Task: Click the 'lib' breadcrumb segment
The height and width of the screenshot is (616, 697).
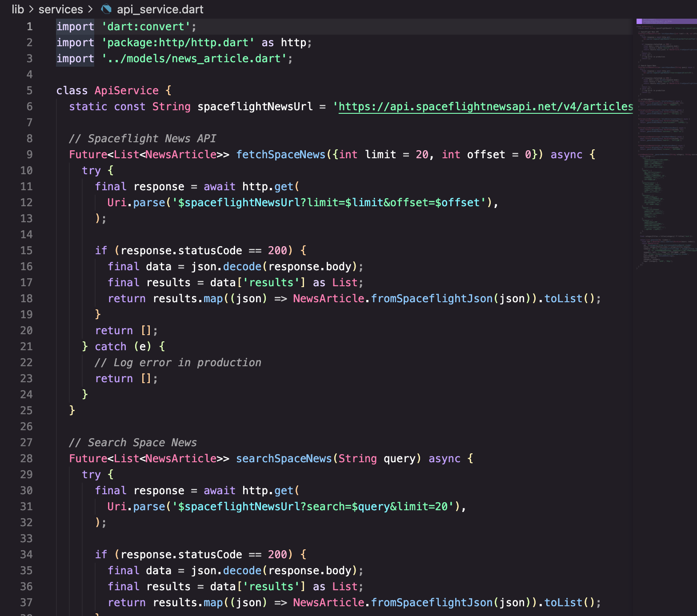Action: [x=18, y=9]
